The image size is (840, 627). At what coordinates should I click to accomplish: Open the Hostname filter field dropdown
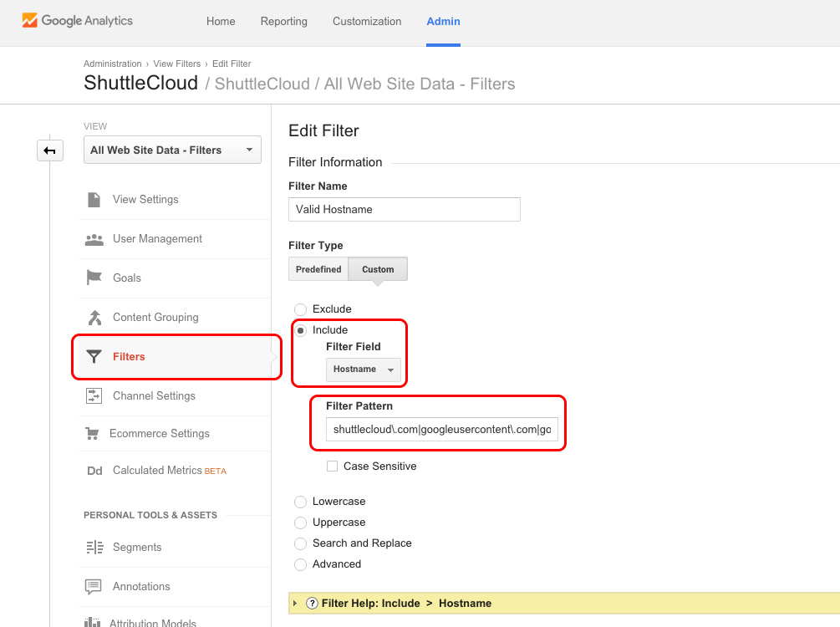(364, 370)
